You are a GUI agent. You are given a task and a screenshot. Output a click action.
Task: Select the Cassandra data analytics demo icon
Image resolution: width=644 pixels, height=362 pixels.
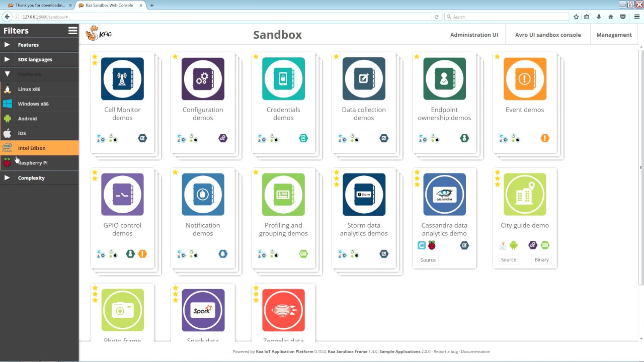(x=444, y=195)
